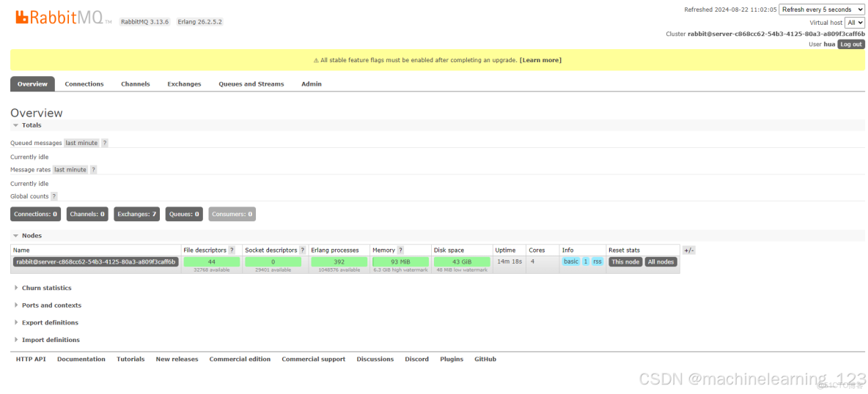Click the Disk space 43 GiB bar

(x=463, y=261)
